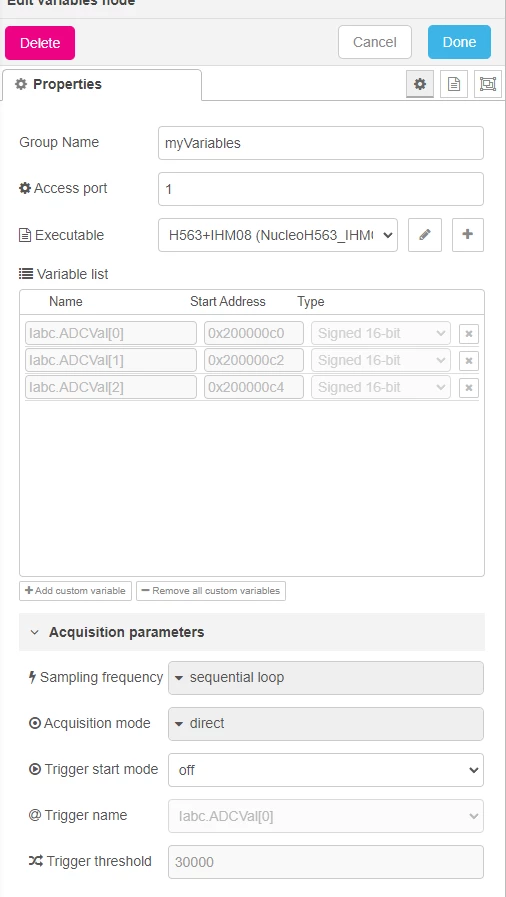Open node appearance icon tab
Screen dimensions: 506x897
[488, 84]
